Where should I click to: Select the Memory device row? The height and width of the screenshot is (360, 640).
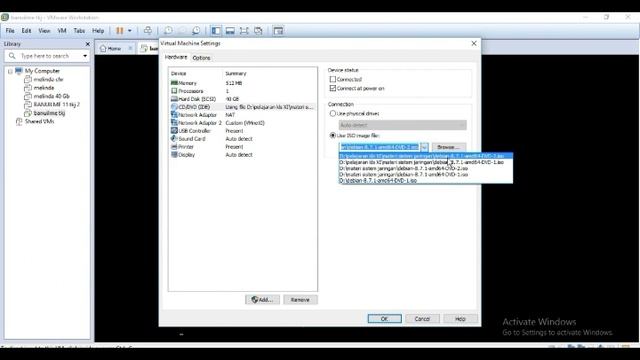[242, 83]
